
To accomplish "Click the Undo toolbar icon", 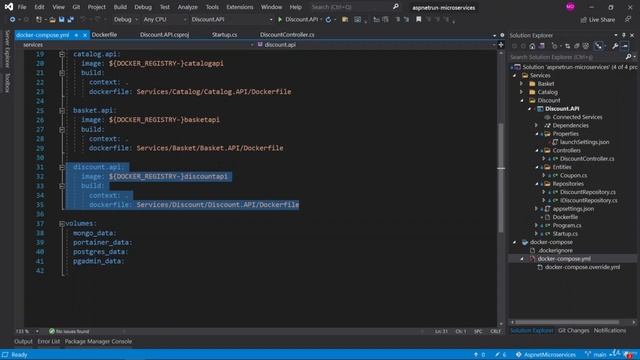I will (x=83, y=19).
